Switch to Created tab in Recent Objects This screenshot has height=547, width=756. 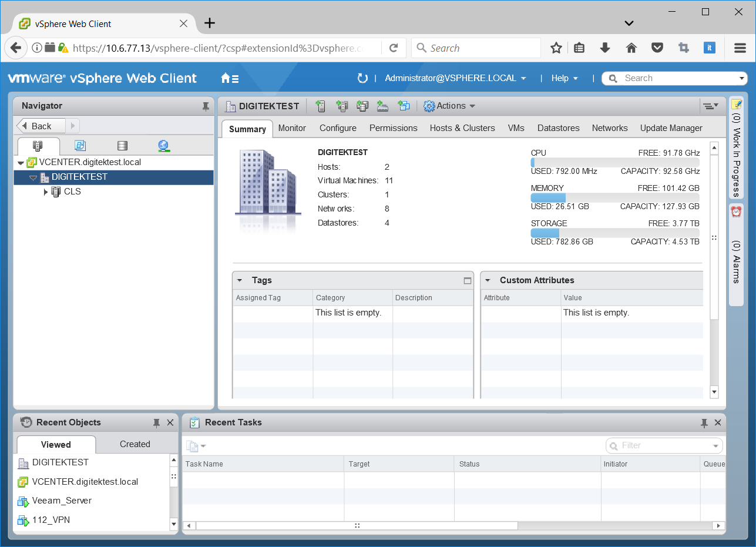(135, 444)
